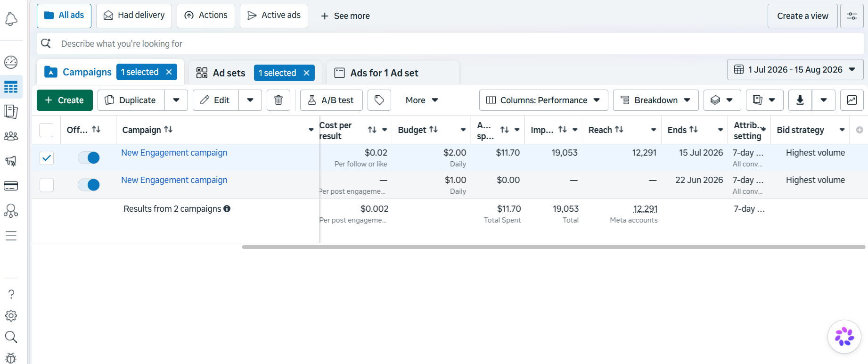Open the All tools hamburger menu
The image size is (868, 364).
(11, 236)
